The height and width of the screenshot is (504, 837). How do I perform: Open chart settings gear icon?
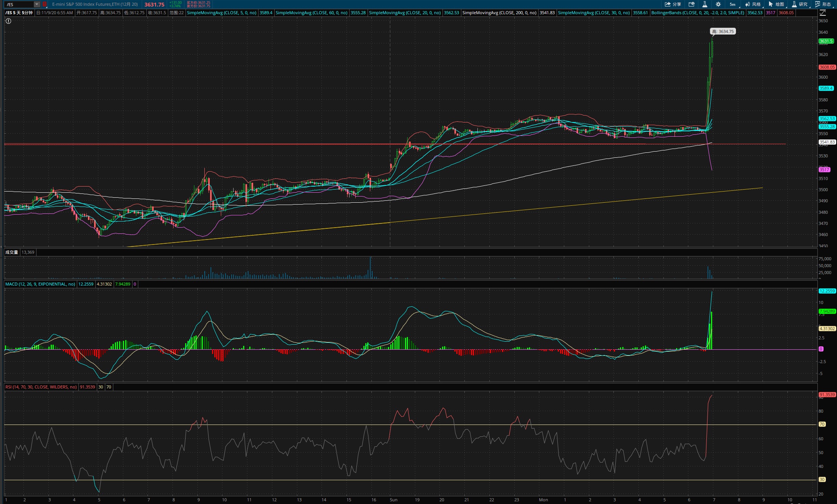point(718,4)
